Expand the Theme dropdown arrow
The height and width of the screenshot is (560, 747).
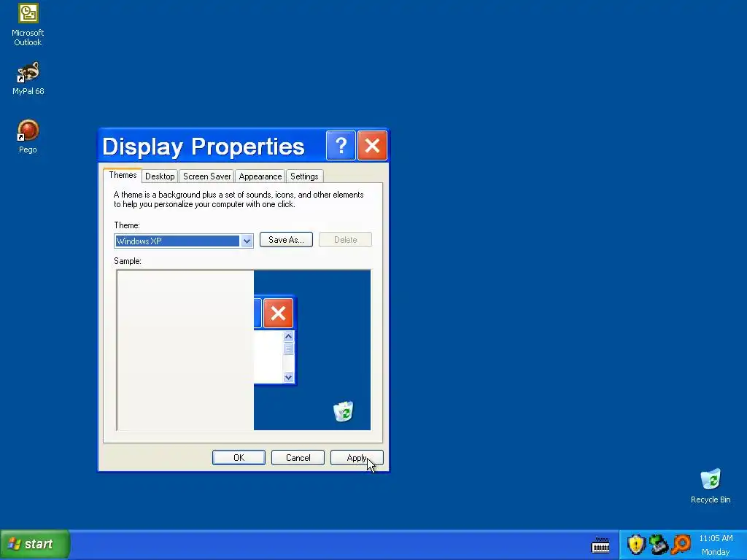pyautogui.click(x=247, y=241)
